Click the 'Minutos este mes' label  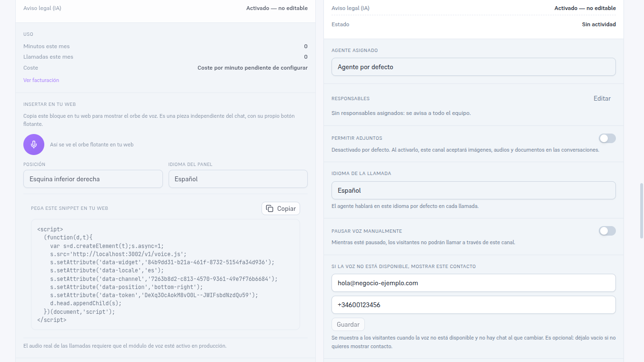point(46,46)
